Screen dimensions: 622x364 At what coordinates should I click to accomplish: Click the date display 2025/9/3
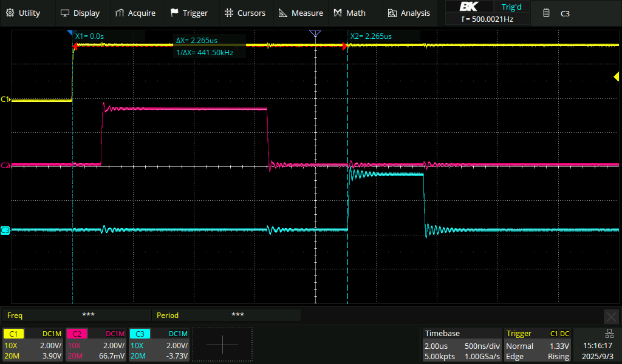coord(598,357)
